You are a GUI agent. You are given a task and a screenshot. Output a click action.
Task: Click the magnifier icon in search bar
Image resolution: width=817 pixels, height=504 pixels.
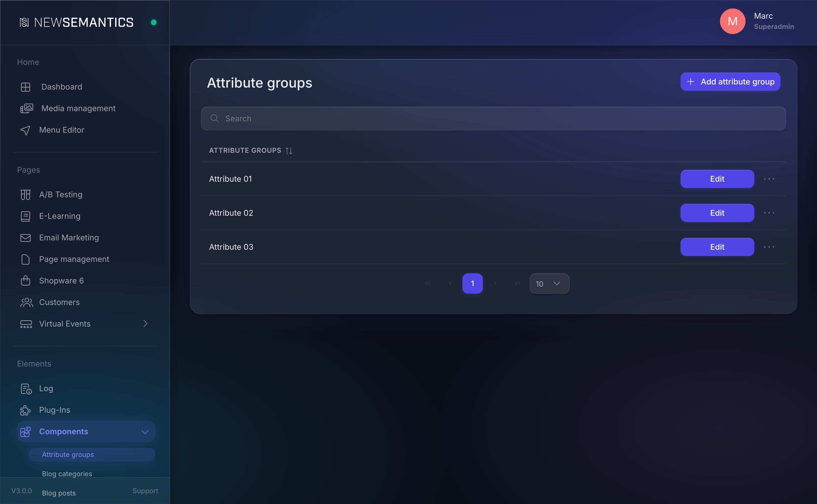click(214, 118)
